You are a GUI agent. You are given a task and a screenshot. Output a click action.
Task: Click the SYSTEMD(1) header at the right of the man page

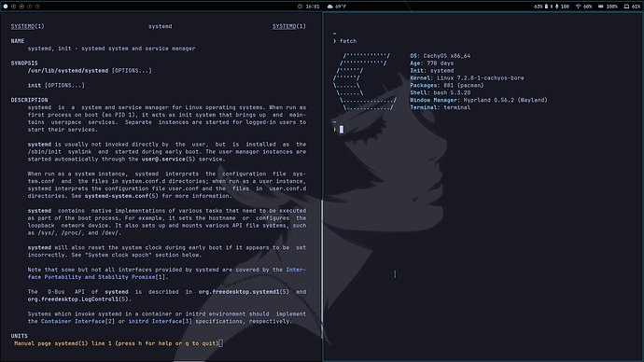click(x=289, y=26)
